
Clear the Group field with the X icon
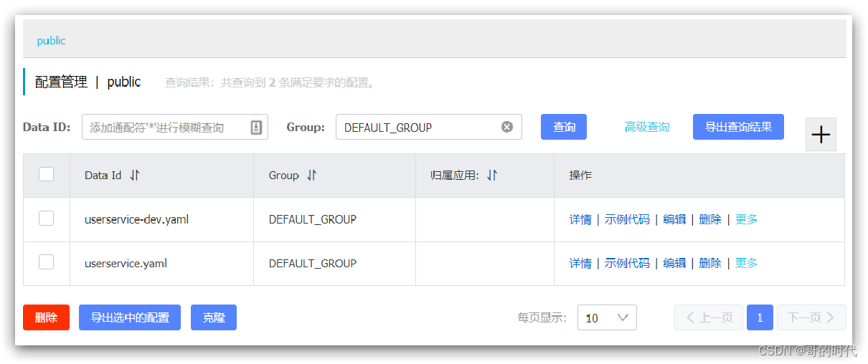click(507, 127)
